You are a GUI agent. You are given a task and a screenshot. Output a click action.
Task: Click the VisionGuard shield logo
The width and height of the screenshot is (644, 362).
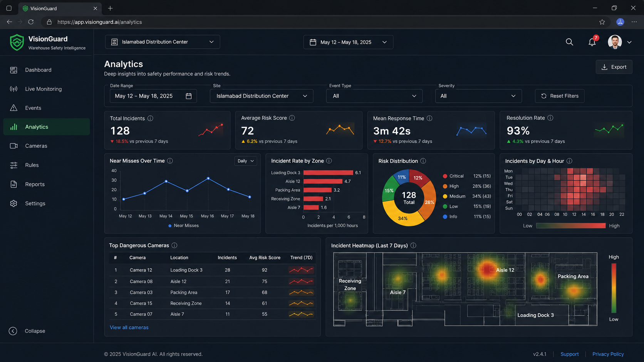[17, 42]
